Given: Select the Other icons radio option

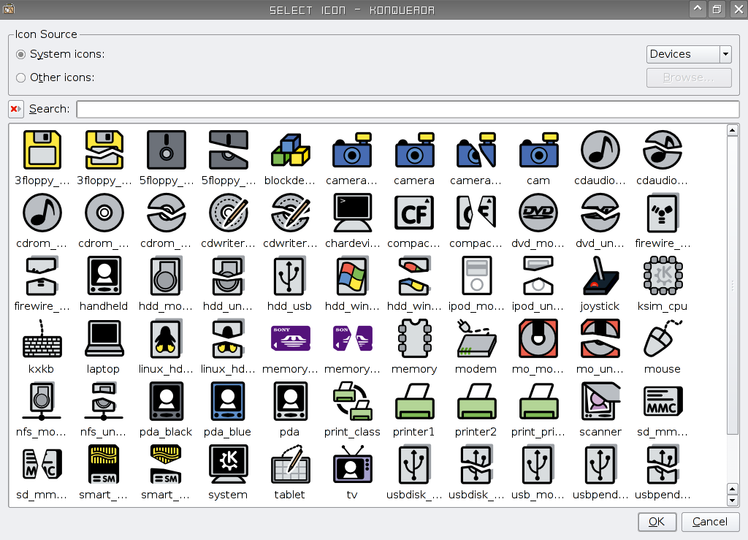Looking at the screenshot, I should tap(21, 78).
